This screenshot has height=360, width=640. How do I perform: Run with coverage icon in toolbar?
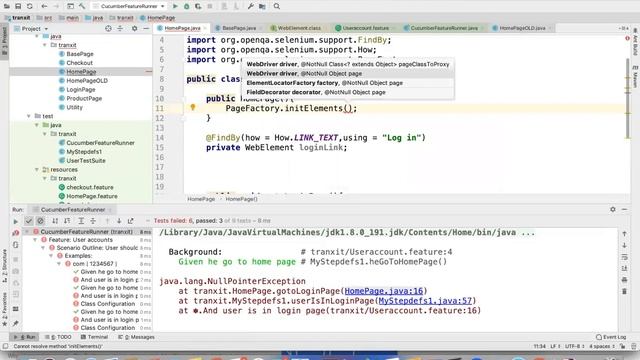(x=198, y=6)
